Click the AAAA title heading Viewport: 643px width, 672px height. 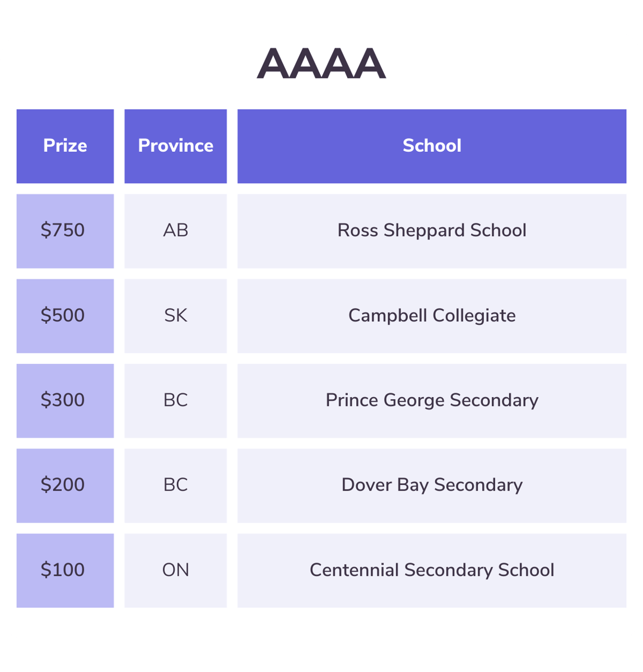[321, 63]
